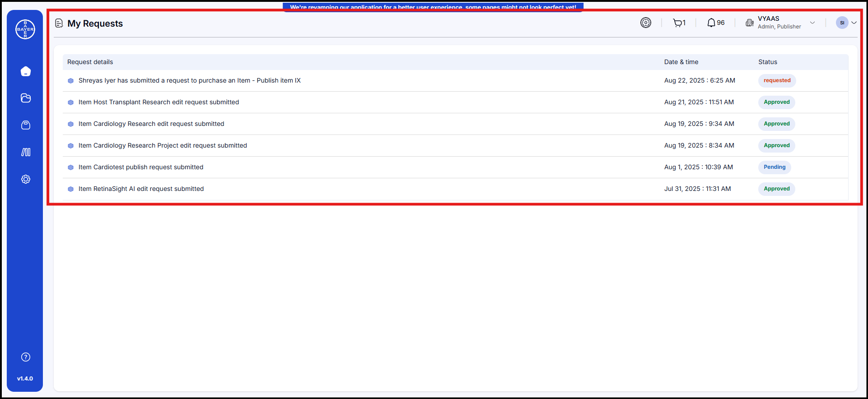Image resolution: width=868 pixels, height=399 pixels.
Task: Open Cardiology Research Project edit request
Action: [x=455, y=146]
